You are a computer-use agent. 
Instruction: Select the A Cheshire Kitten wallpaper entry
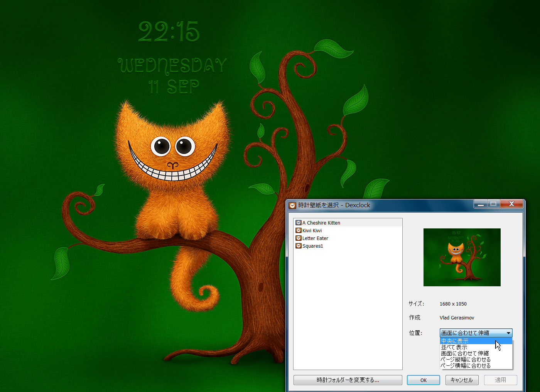(x=348, y=223)
